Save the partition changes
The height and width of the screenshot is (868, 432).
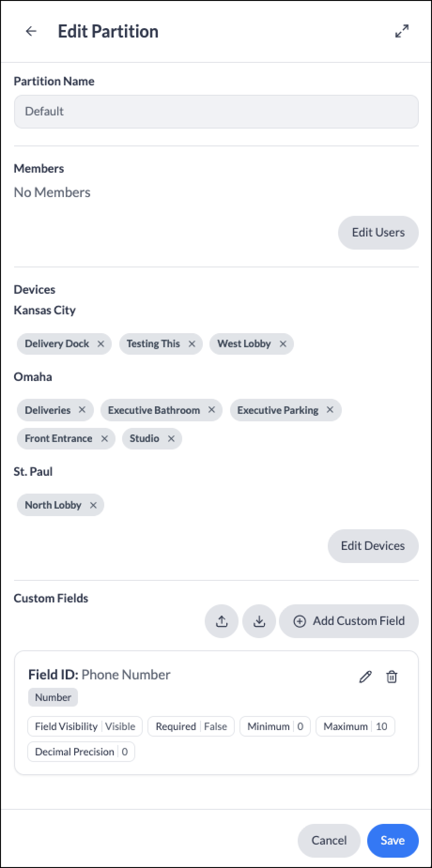(393, 840)
